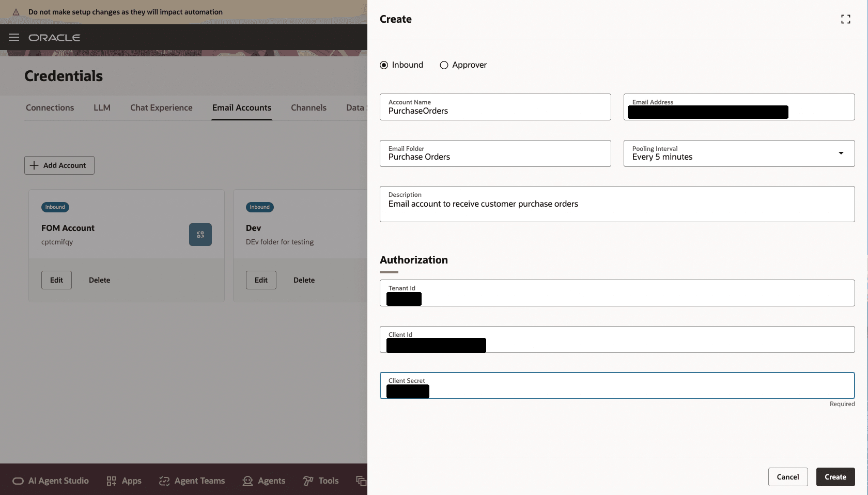Click the Email Address field

(x=739, y=107)
